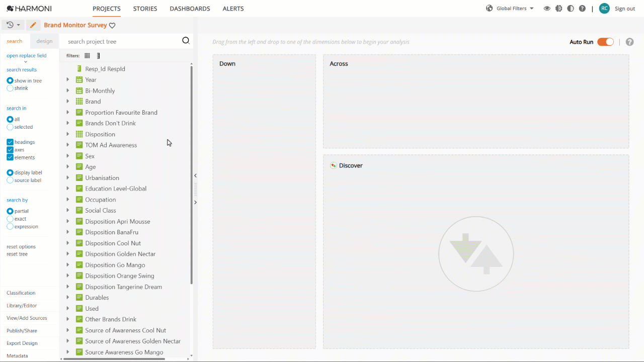Viewport: 644px width, 362px height.
Task: Click the globe Global Filters icon
Action: point(489,9)
